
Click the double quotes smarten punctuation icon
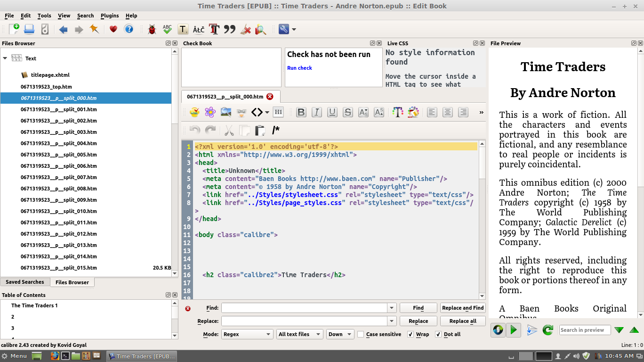[x=230, y=29]
